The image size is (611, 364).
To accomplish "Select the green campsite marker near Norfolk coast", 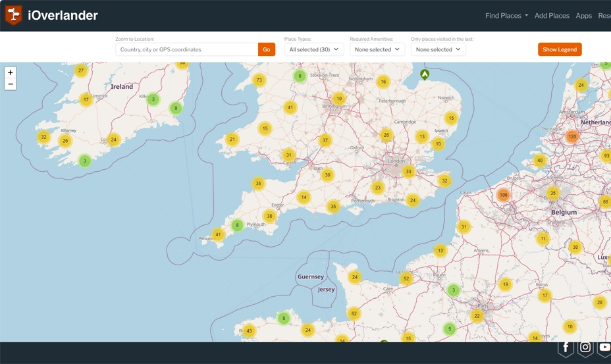I will pyautogui.click(x=425, y=74).
